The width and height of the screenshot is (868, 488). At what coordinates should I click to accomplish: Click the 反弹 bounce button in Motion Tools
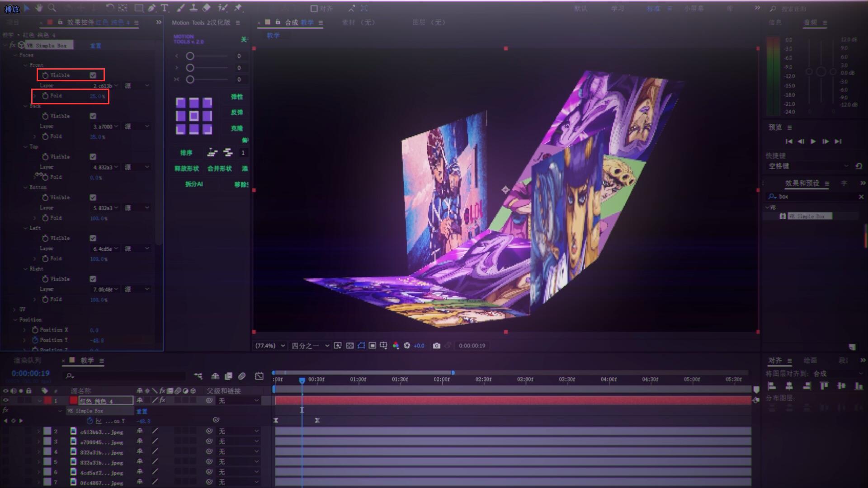click(237, 113)
